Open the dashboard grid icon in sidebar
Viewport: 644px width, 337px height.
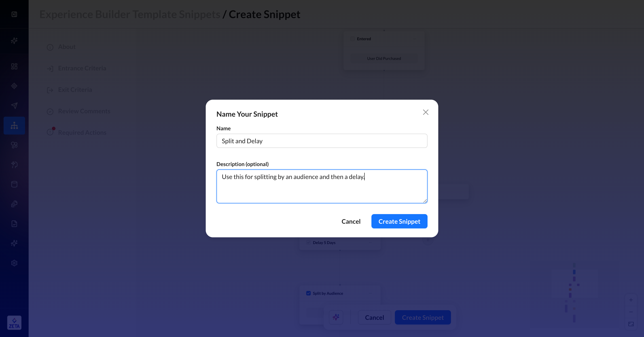click(x=14, y=66)
